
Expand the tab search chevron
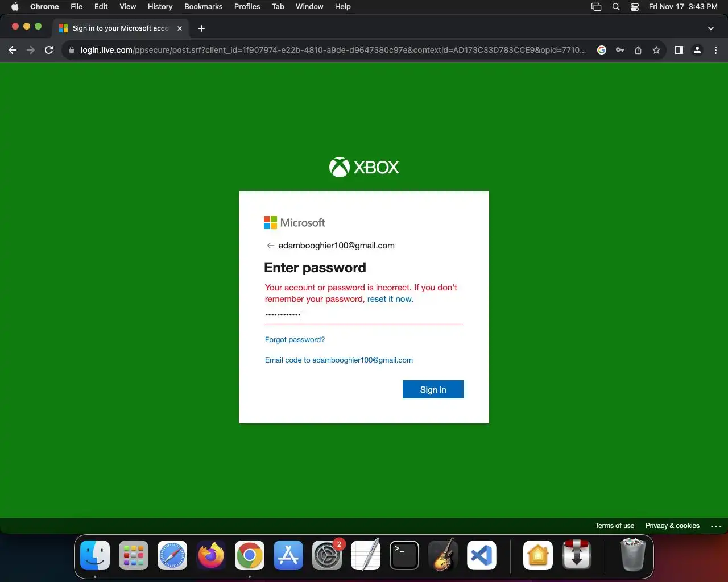coord(710,28)
